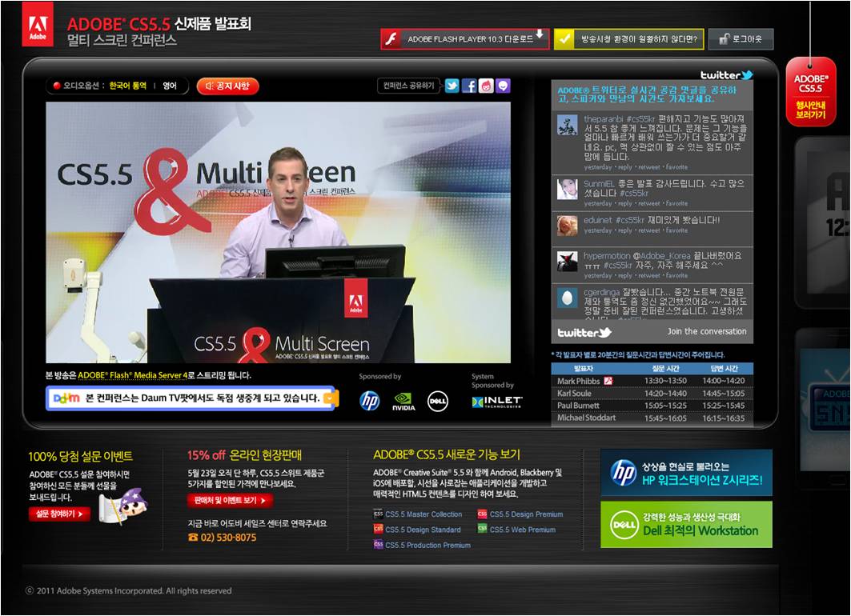
Task: Click the pink me2day share icon
Action: 486,86
